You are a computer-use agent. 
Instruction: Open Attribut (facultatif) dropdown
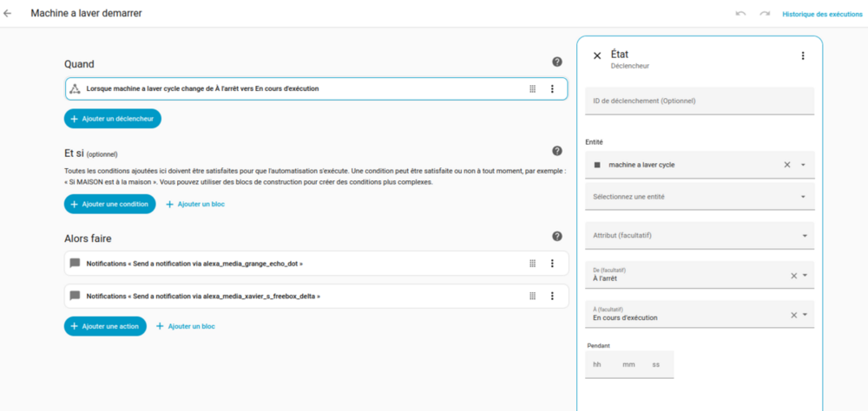(700, 236)
